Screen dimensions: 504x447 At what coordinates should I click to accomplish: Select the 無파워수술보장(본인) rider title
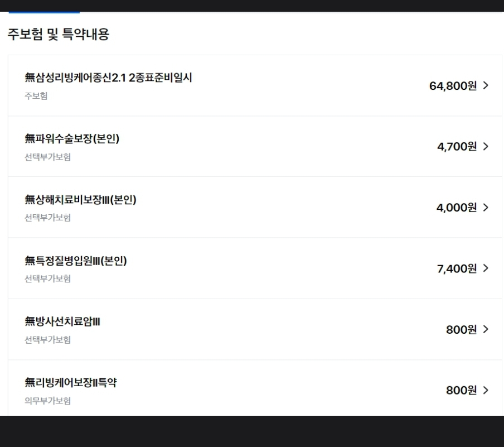72,138
